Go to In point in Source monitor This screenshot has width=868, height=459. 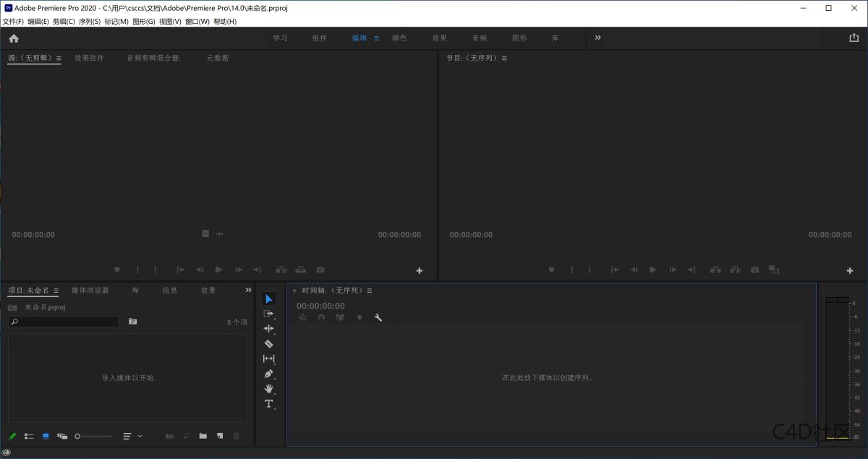[x=181, y=270]
